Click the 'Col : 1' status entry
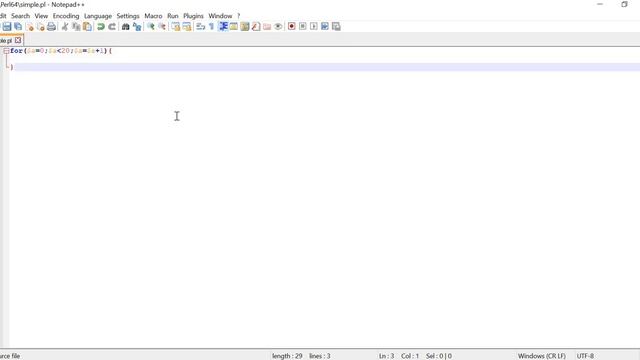 point(410,356)
